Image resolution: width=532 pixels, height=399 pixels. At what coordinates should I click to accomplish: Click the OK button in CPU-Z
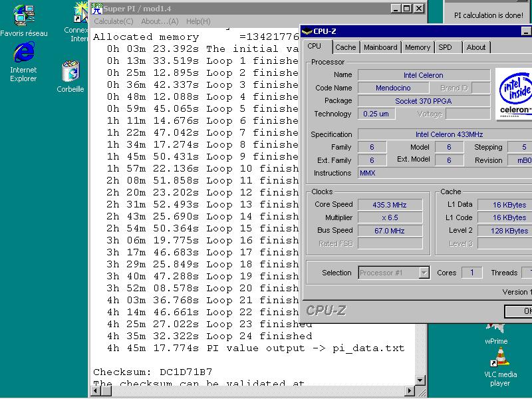pos(519,311)
